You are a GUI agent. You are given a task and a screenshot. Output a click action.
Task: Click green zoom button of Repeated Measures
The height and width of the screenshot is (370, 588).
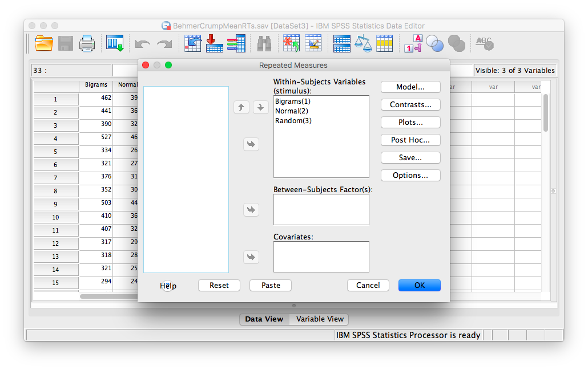(x=168, y=65)
